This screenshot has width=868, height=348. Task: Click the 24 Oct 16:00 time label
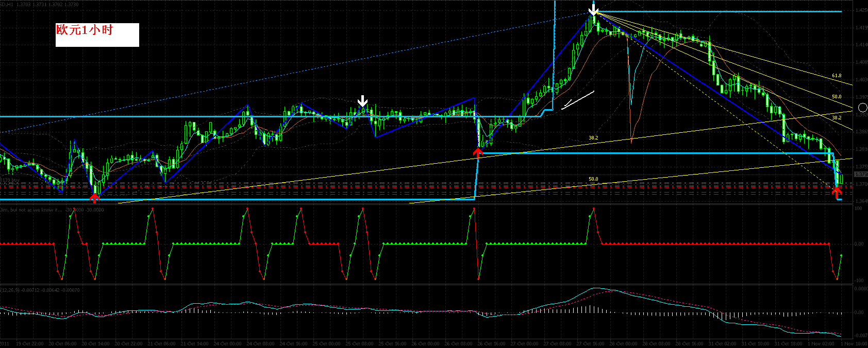[x=293, y=343]
